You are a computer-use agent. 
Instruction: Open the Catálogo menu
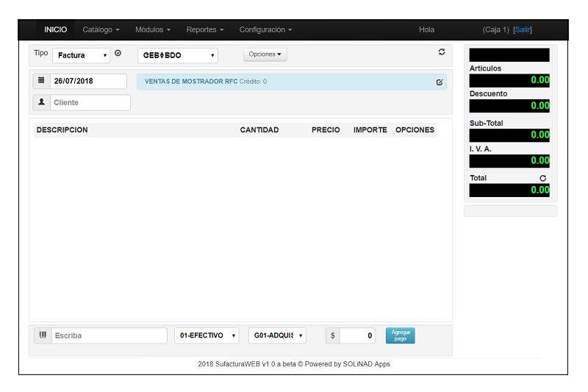(101, 29)
